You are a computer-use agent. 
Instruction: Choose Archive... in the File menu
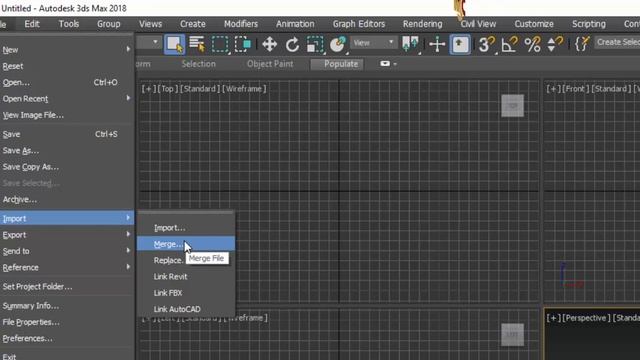(67, 200)
